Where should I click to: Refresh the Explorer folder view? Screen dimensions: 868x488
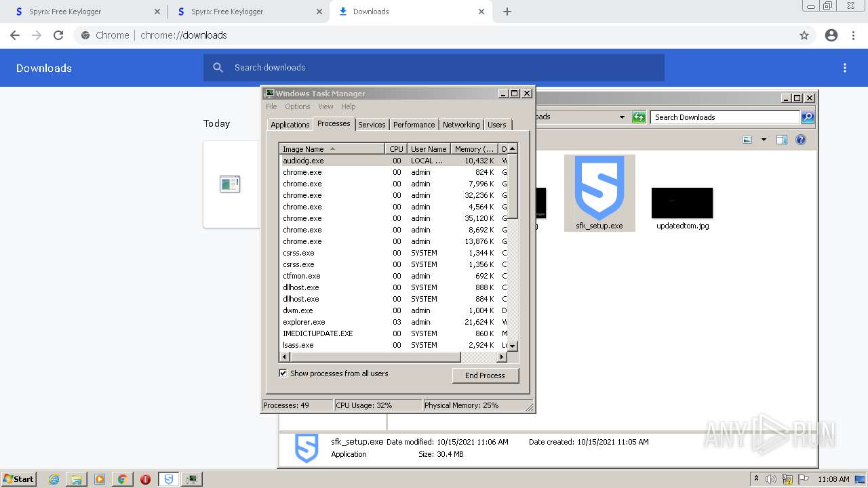click(x=638, y=117)
